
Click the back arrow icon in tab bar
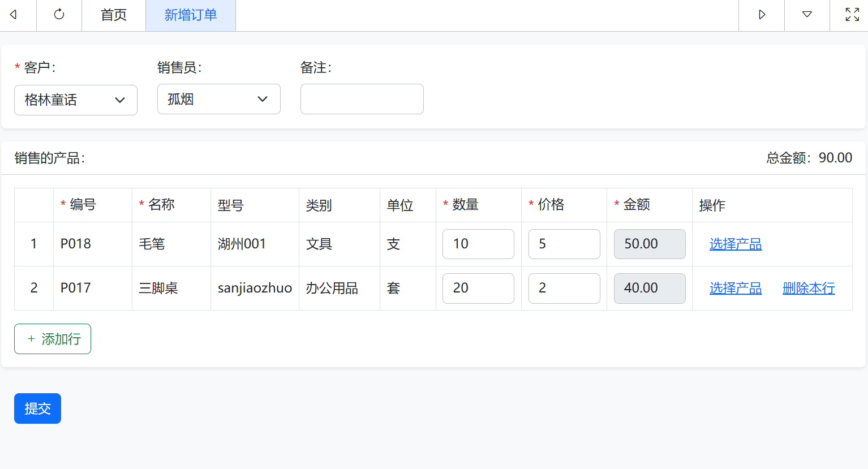coord(14,15)
